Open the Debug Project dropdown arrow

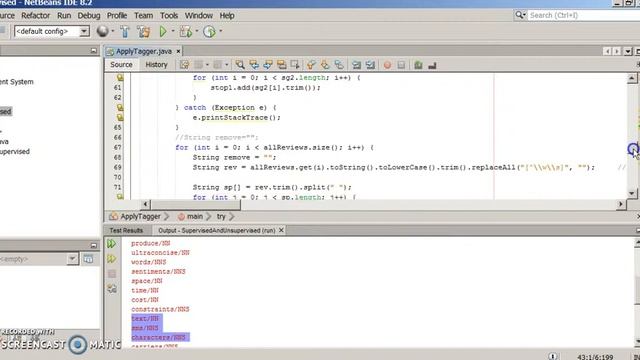click(197, 31)
